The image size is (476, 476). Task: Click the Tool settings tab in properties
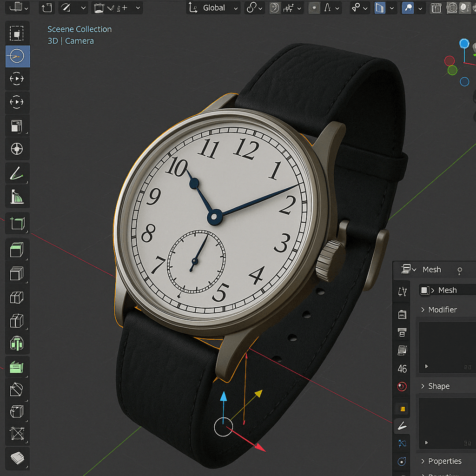coord(402,291)
